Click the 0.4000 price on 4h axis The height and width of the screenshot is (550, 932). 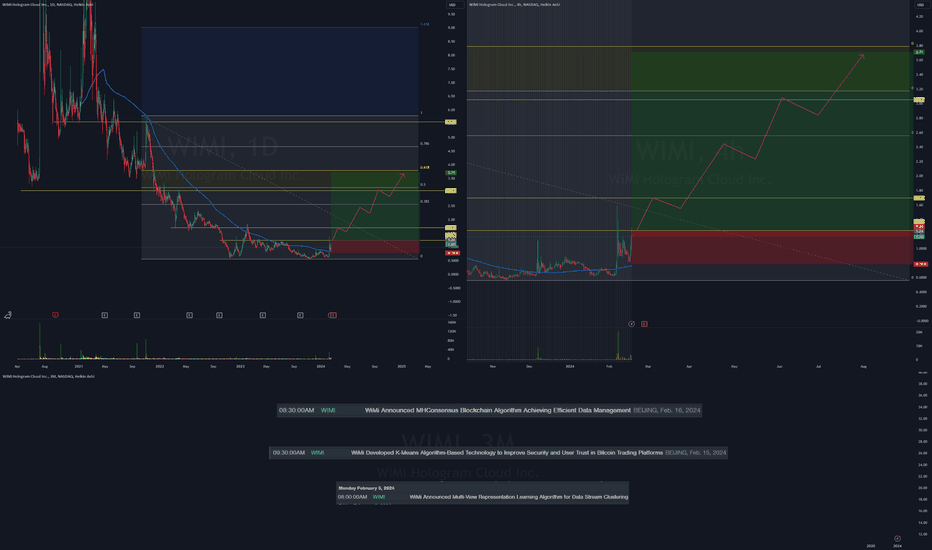tap(921, 292)
